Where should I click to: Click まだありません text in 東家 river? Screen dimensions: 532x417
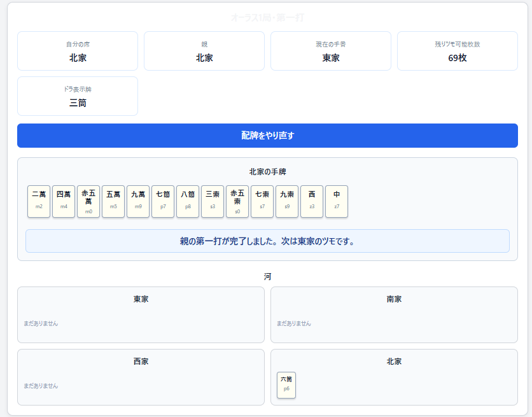pyautogui.click(x=41, y=323)
